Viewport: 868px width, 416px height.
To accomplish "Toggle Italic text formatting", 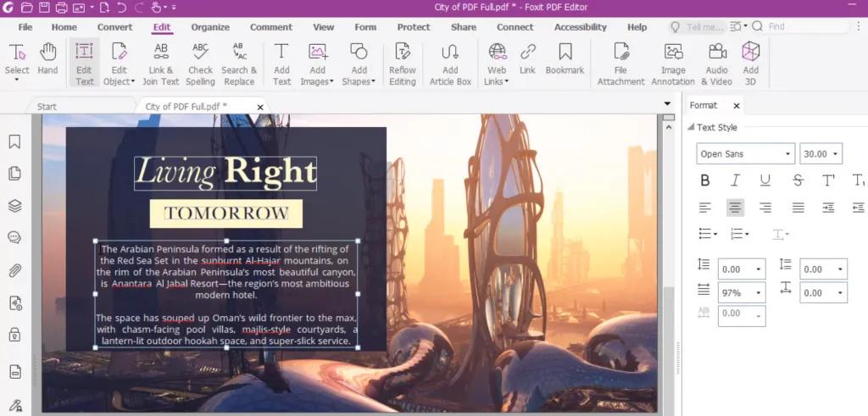I will pyautogui.click(x=735, y=180).
